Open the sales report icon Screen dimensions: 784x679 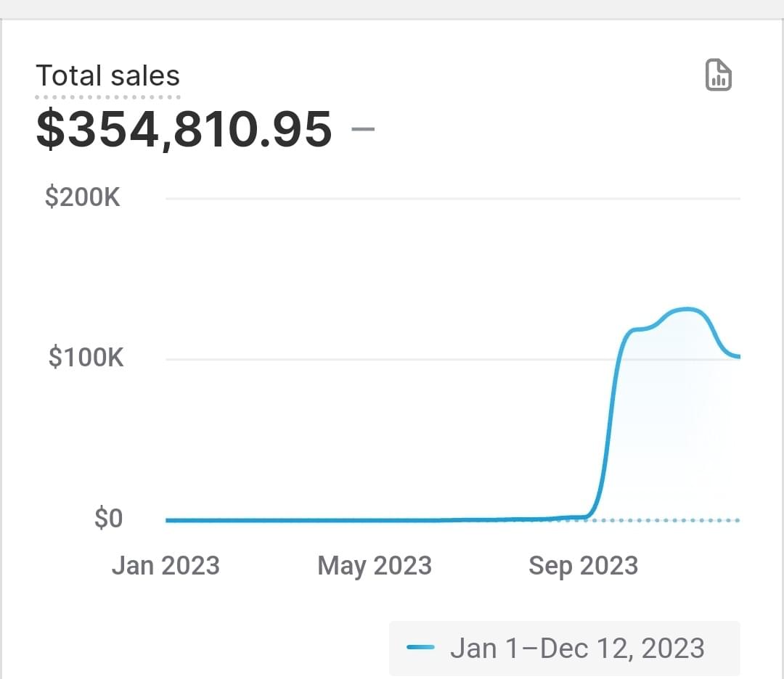point(719,75)
